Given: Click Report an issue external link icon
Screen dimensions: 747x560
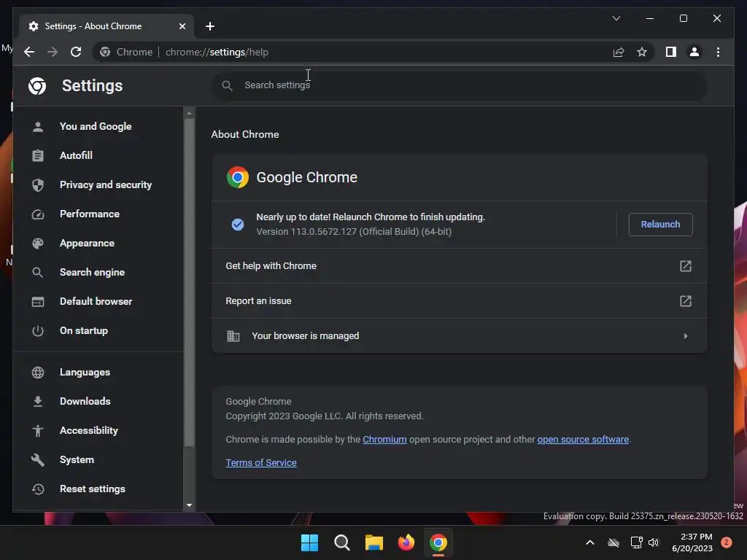Looking at the screenshot, I should pos(685,301).
